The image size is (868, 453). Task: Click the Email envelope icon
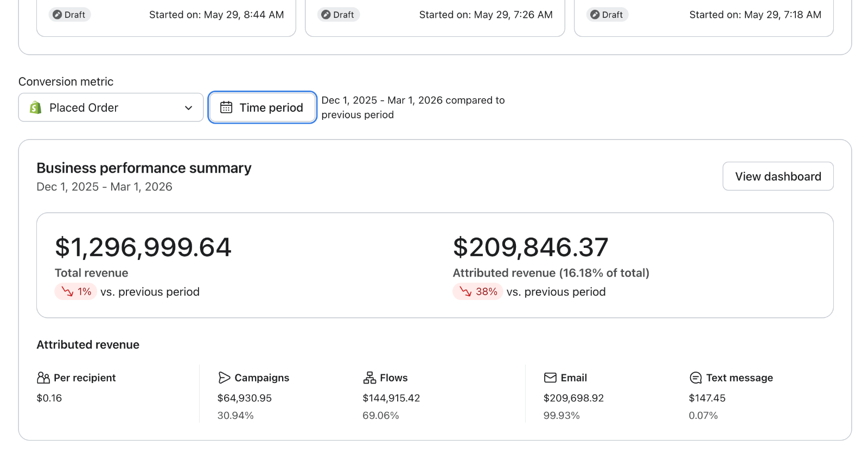click(x=550, y=378)
